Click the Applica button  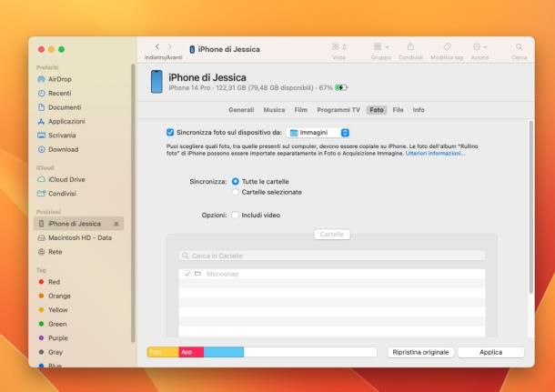[x=491, y=352]
